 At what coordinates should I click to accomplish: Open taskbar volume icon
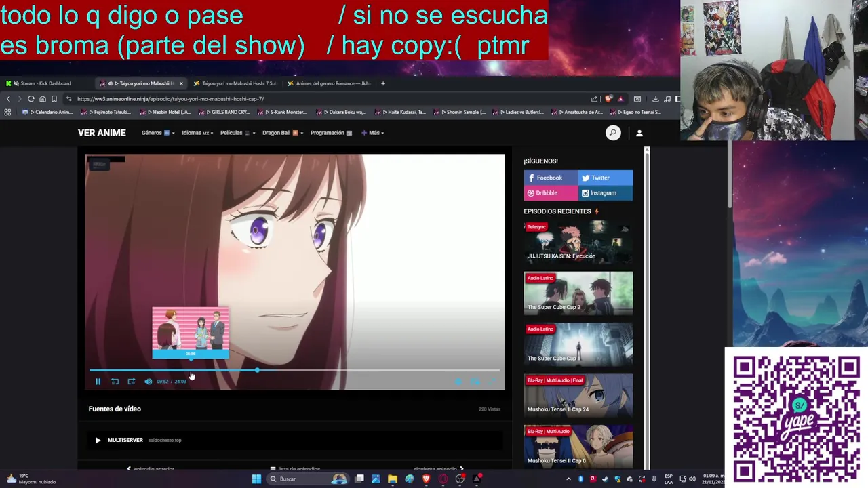692,479
